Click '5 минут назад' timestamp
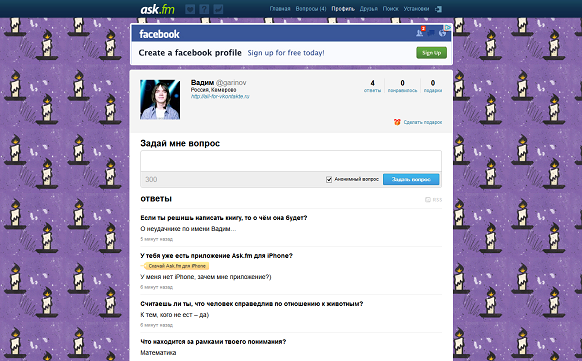This screenshot has height=361, width=582. (157, 239)
